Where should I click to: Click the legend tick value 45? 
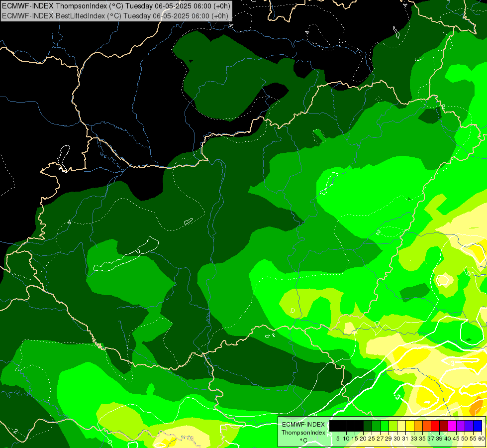click(x=456, y=439)
